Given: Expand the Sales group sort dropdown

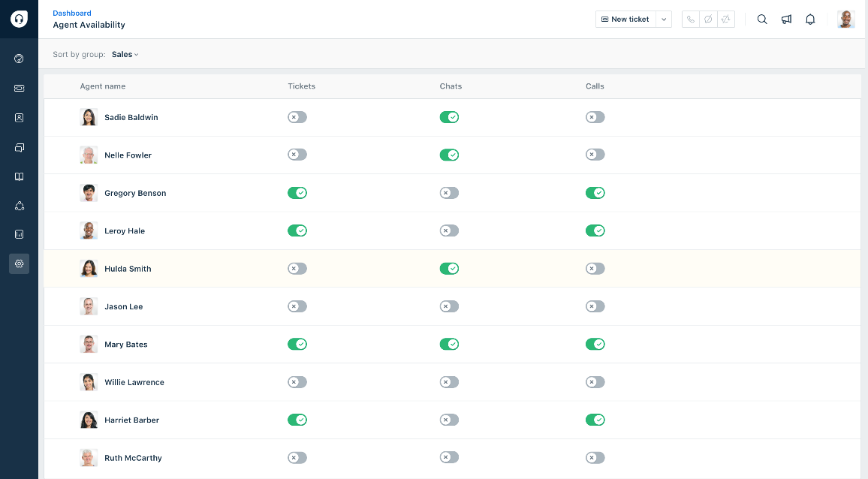Looking at the screenshot, I should (125, 55).
